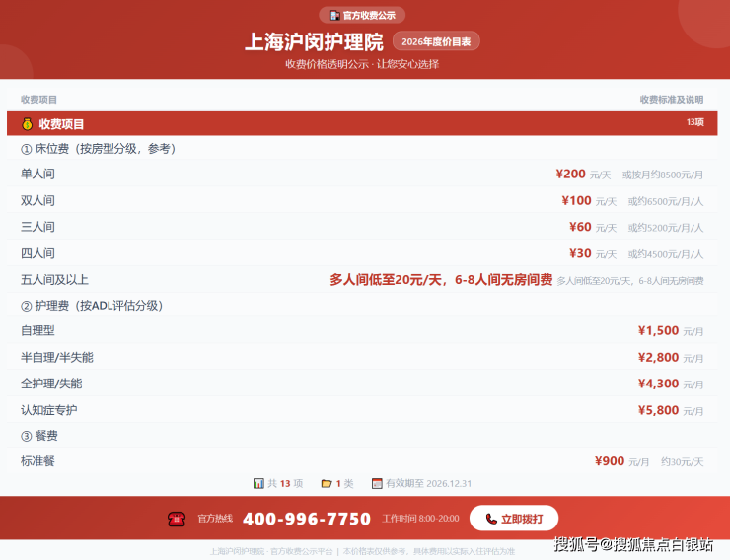The height and width of the screenshot is (560, 730).
Task: Click the note 或约5200元/月/人
Action: pyautogui.click(x=666, y=228)
